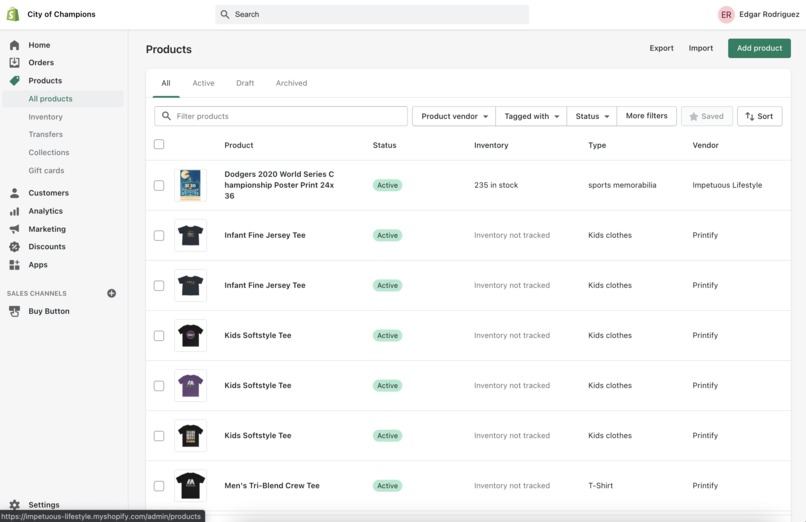Image resolution: width=806 pixels, height=522 pixels.
Task: Open Dodgers poster product thumbnail
Action: point(190,185)
